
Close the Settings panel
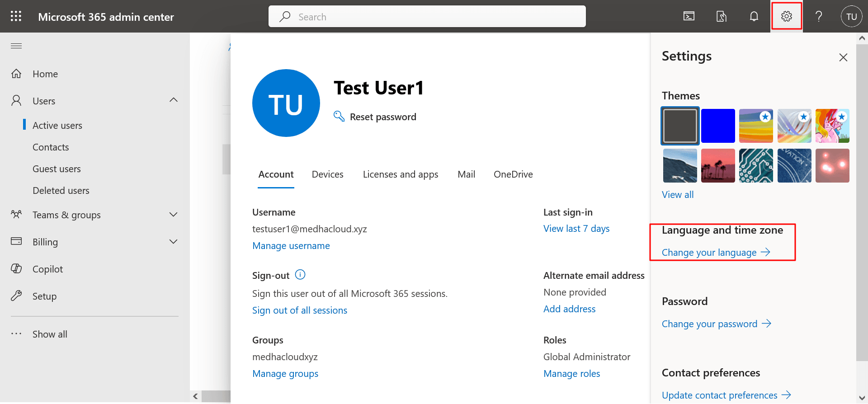[x=843, y=57]
